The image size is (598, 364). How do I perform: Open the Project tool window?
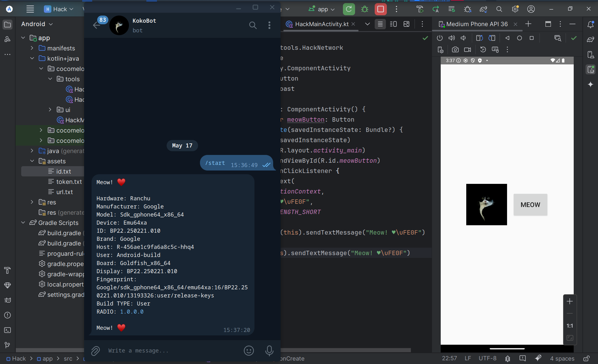(x=7, y=24)
